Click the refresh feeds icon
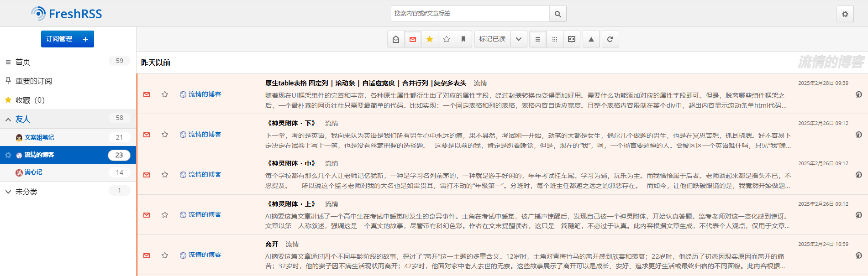 click(x=610, y=39)
